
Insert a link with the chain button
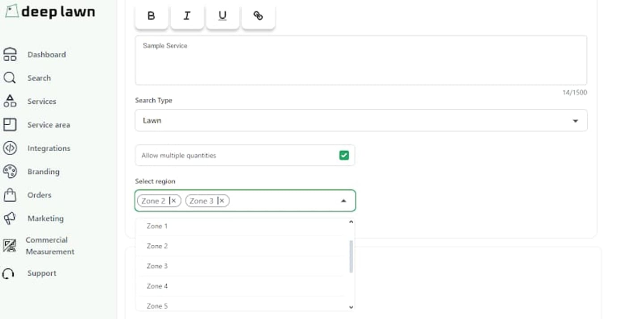coord(258,16)
